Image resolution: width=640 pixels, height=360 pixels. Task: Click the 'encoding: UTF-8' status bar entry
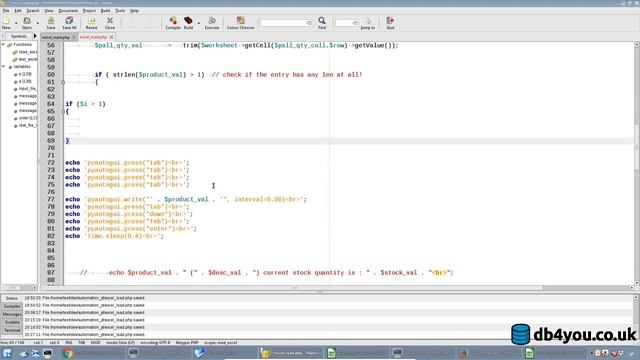pos(155,343)
